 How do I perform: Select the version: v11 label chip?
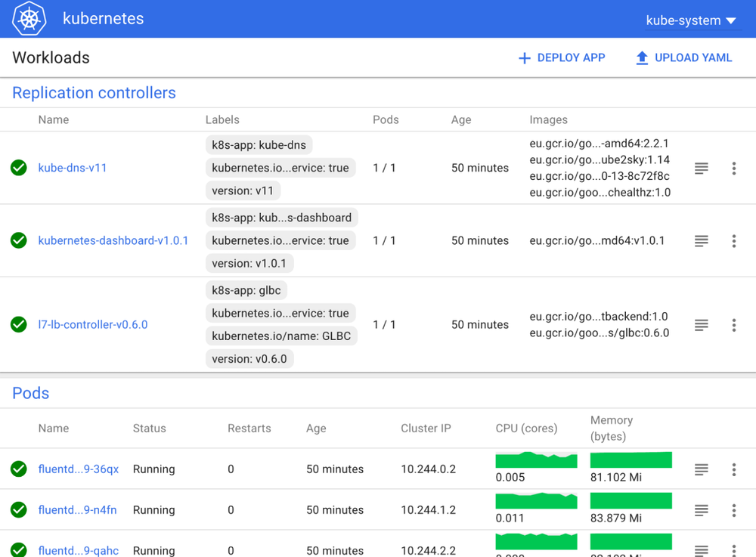click(243, 190)
